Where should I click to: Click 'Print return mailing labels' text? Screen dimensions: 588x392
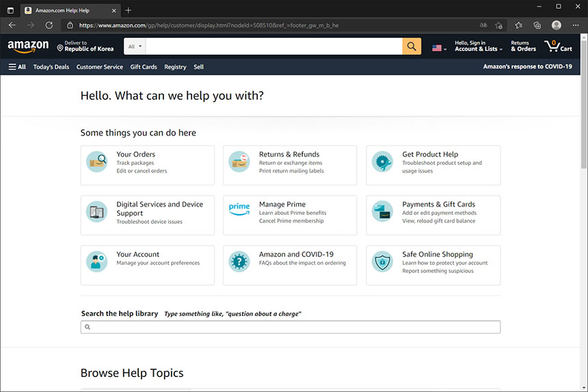291,170
